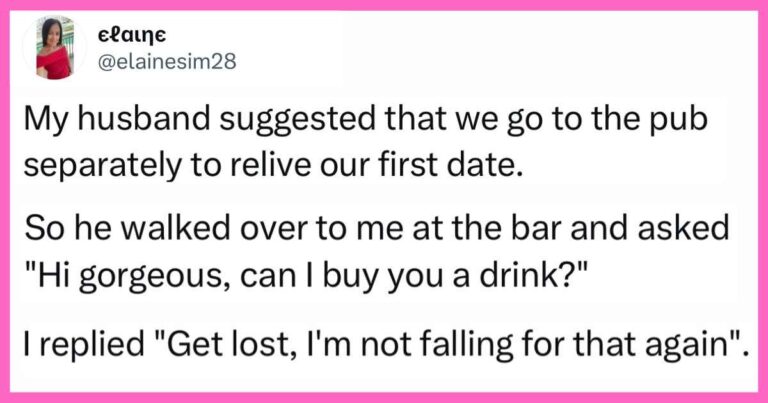Image resolution: width=768 pixels, height=403 pixels.
Task: Open elaine's profile picture
Action: [x=55, y=47]
